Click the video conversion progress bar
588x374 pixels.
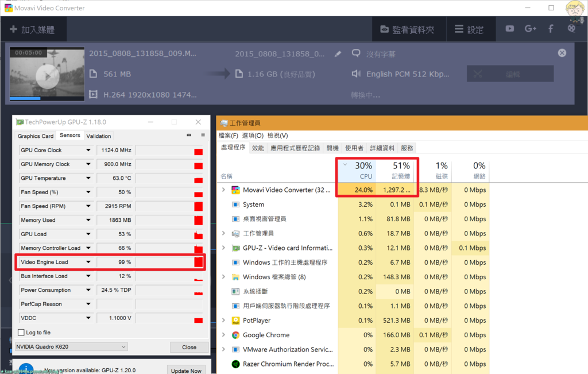tap(47, 99)
